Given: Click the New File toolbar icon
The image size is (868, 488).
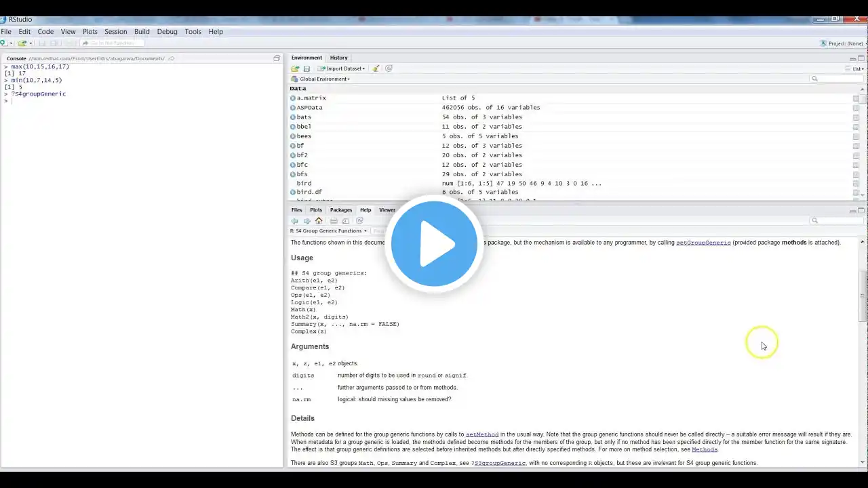Looking at the screenshot, I should pyautogui.click(x=3, y=43).
